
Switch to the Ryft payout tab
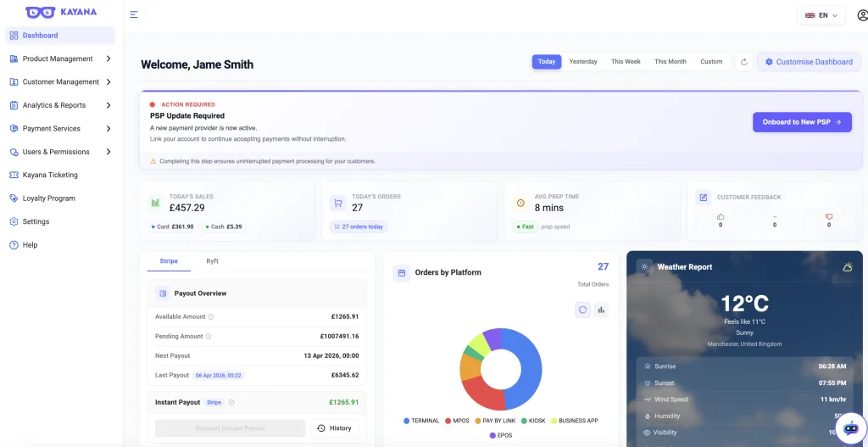[213, 261]
